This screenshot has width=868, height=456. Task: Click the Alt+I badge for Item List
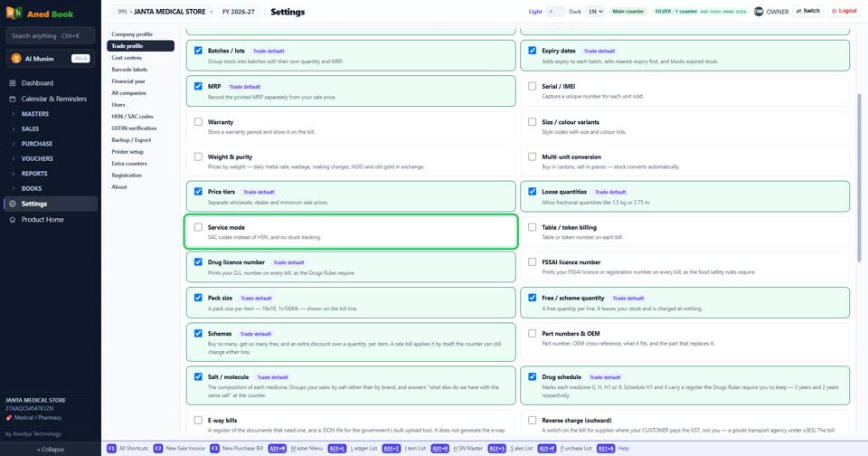coord(391,448)
